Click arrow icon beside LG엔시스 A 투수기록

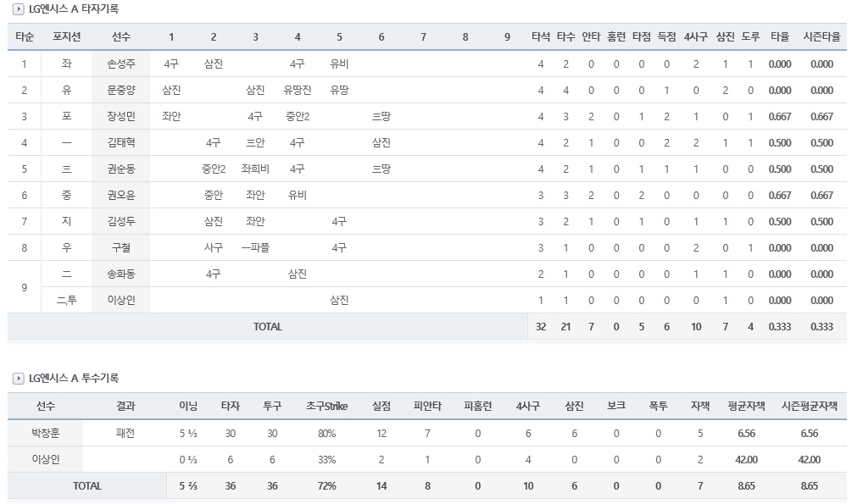(19, 379)
